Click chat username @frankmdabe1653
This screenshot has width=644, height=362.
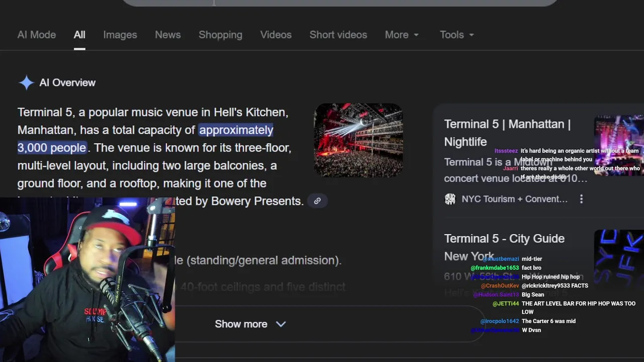click(x=495, y=268)
